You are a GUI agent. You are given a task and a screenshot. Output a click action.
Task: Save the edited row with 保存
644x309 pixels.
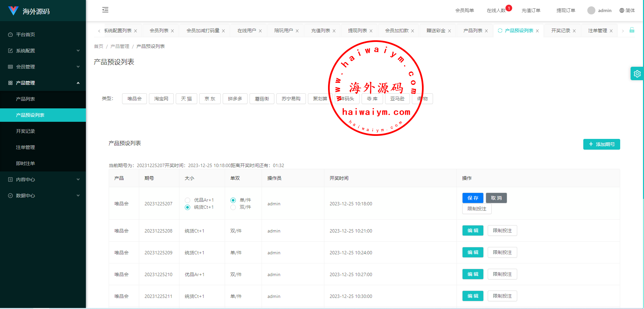coord(473,198)
